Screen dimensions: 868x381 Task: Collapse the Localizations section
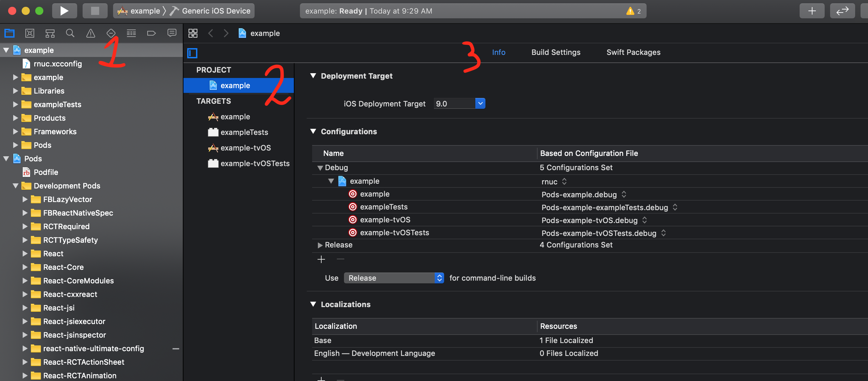pyautogui.click(x=313, y=304)
